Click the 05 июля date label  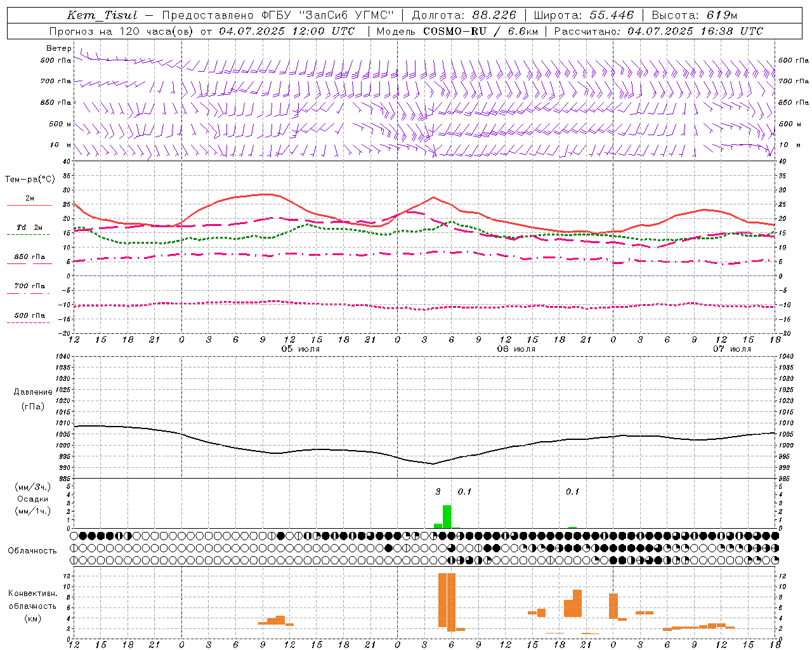click(301, 349)
